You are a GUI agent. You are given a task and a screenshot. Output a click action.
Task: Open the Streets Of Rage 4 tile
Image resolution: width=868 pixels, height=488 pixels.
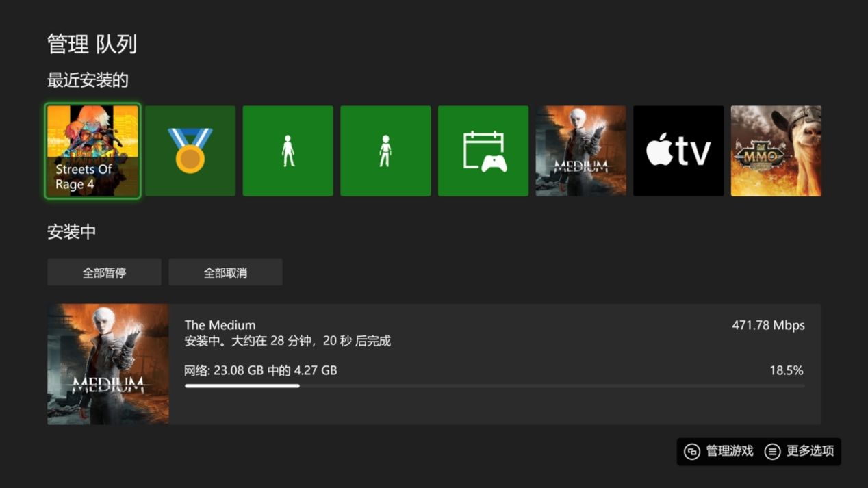(x=92, y=150)
